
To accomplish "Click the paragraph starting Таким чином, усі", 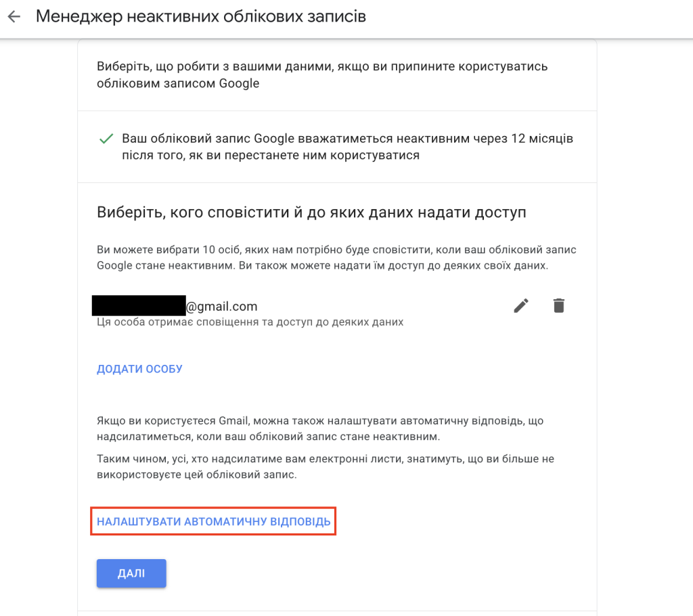I will click(x=326, y=466).
